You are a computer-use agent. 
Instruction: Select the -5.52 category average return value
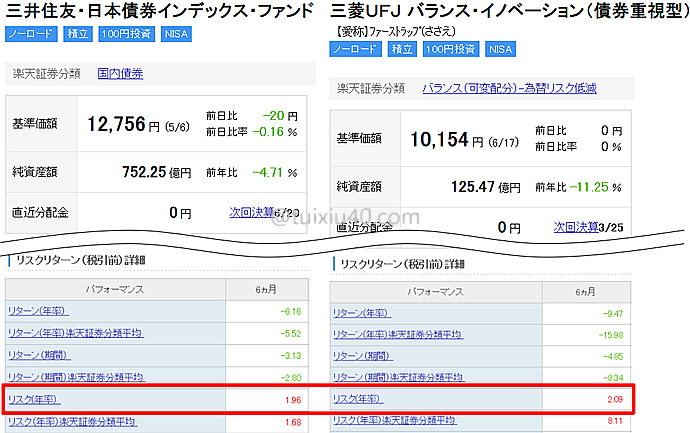(291, 334)
